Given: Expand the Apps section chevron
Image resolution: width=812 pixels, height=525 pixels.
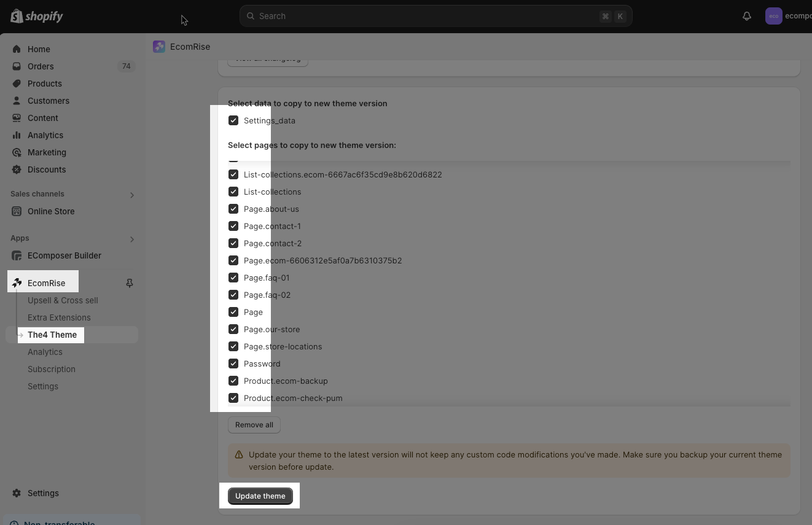Looking at the screenshot, I should (131, 239).
